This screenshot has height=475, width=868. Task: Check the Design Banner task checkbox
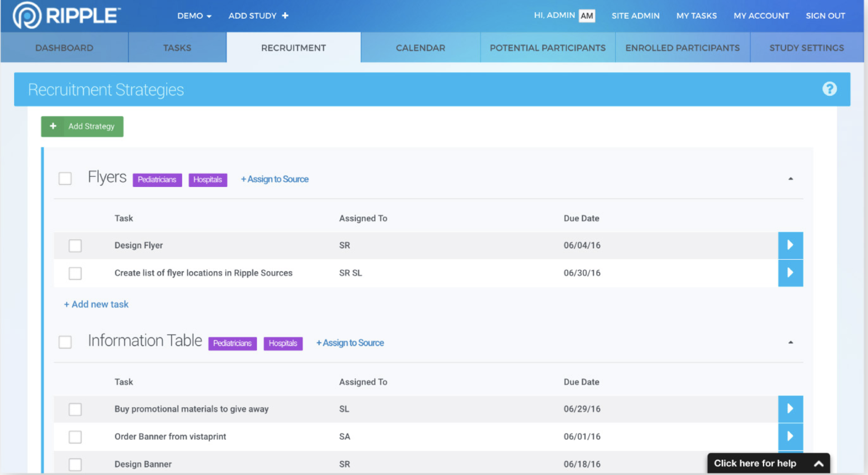(75, 464)
